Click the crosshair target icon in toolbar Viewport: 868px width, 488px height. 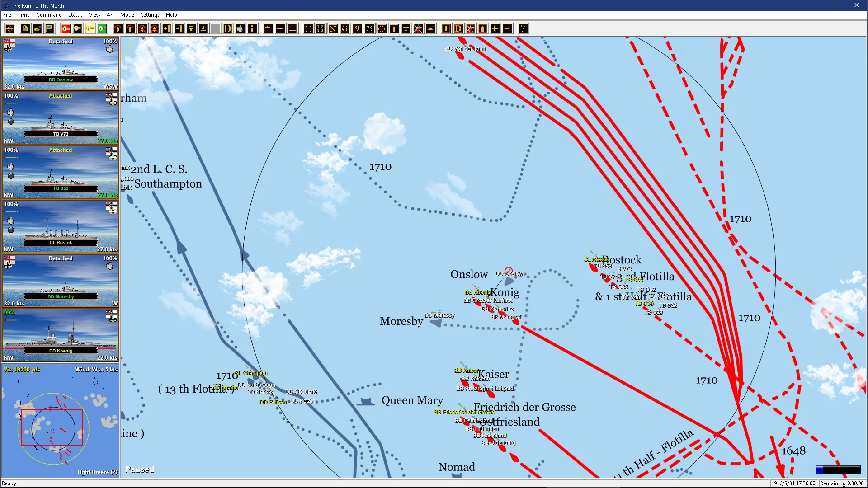tap(9, 29)
